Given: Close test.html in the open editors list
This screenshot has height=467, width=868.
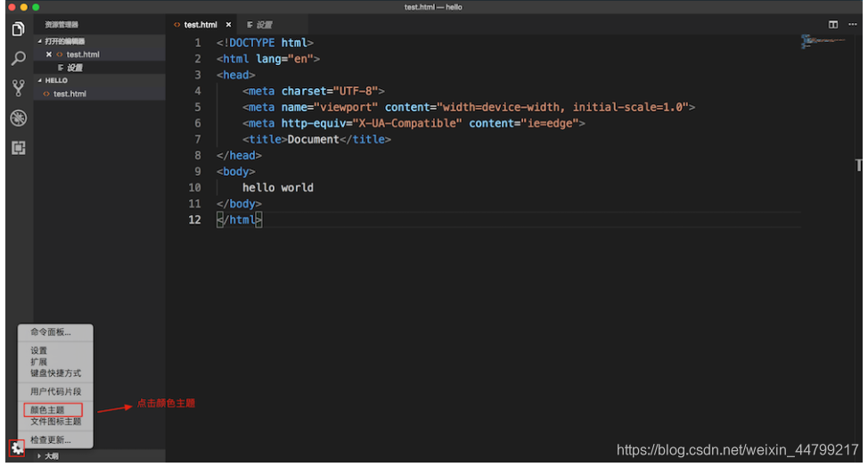Looking at the screenshot, I should pos(49,54).
